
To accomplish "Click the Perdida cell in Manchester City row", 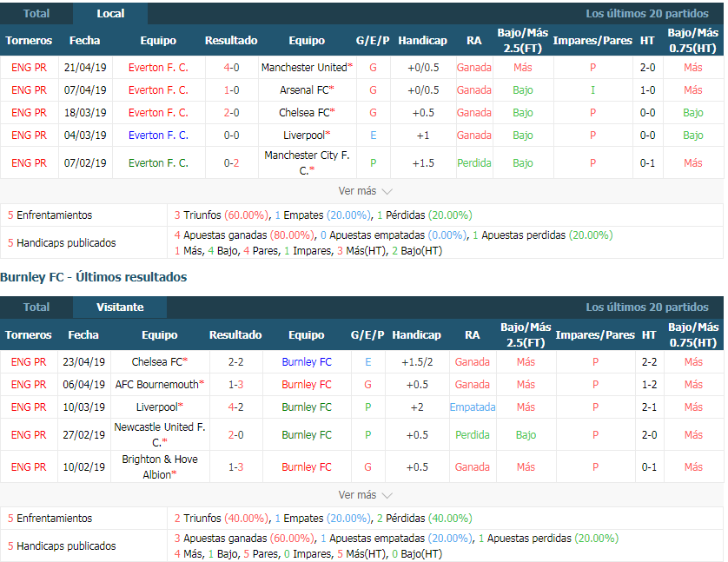I will (x=474, y=163).
